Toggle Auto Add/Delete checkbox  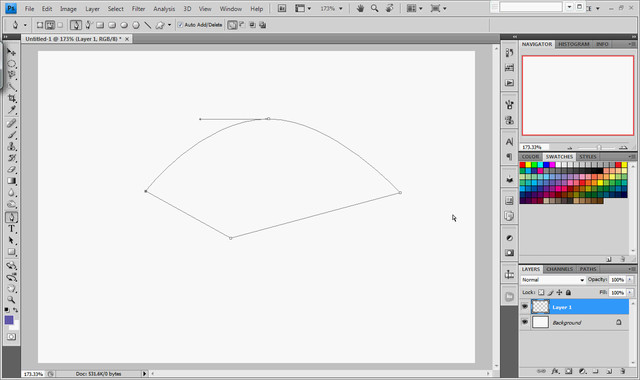180,25
